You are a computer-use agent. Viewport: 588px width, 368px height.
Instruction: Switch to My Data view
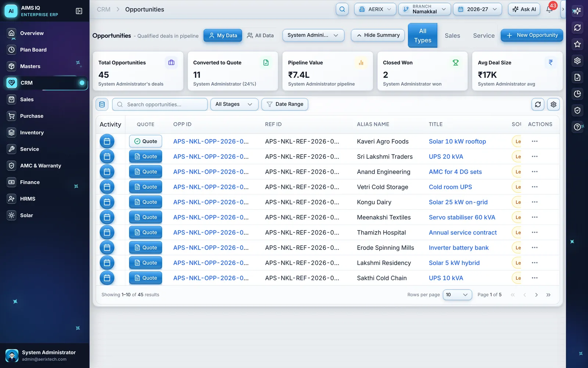click(223, 35)
